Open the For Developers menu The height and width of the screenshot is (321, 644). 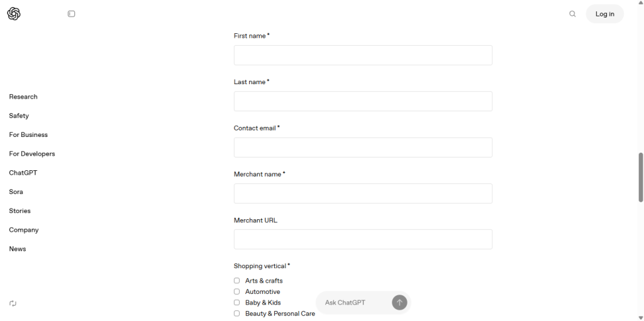coord(32,154)
